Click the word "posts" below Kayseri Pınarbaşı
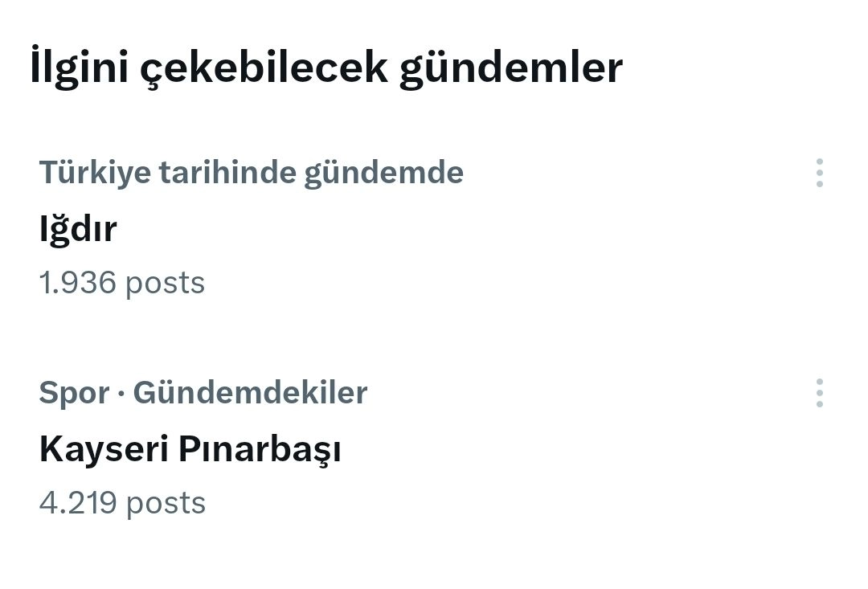This screenshot has height=589, width=868. tap(166, 503)
